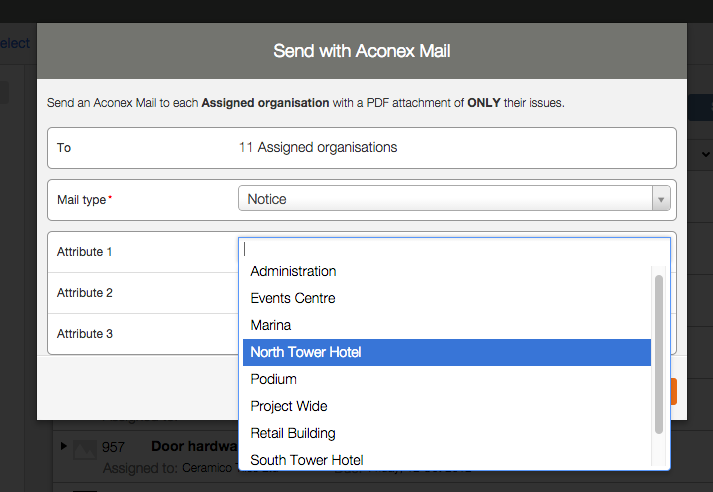The width and height of the screenshot is (713, 492).
Task: Choose Events Centre option
Action: point(447,298)
